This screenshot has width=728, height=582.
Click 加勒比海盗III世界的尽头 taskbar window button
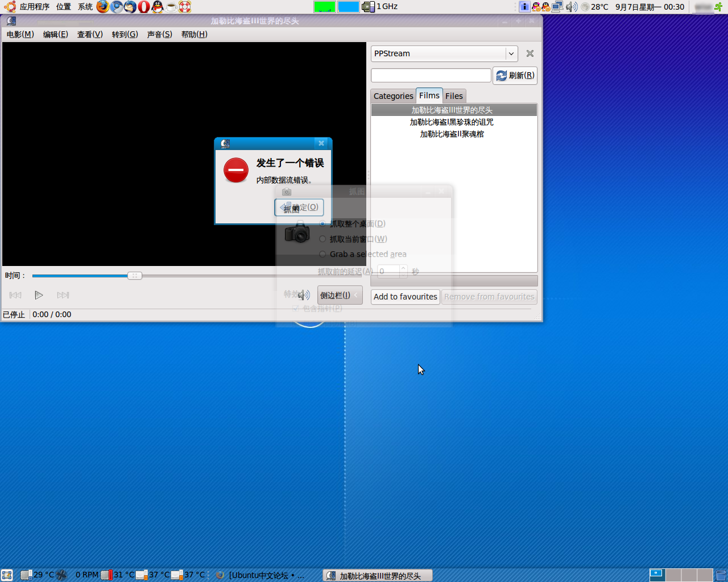pyautogui.click(x=378, y=576)
